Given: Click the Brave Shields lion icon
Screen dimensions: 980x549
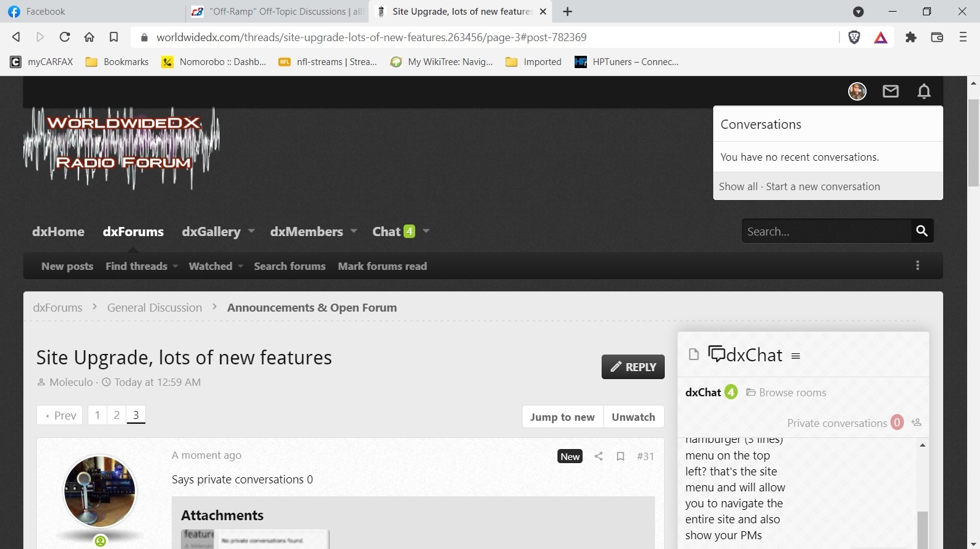Looking at the screenshot, I should (x=854, y=37).
